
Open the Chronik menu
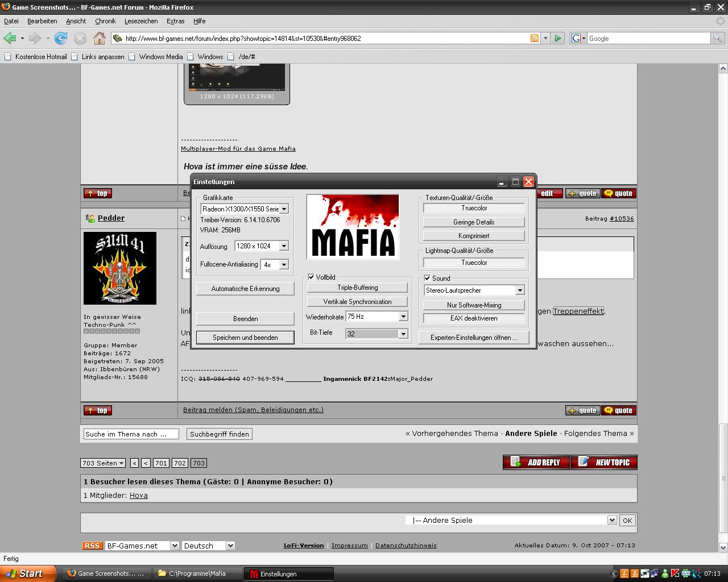tap(105, 21)
